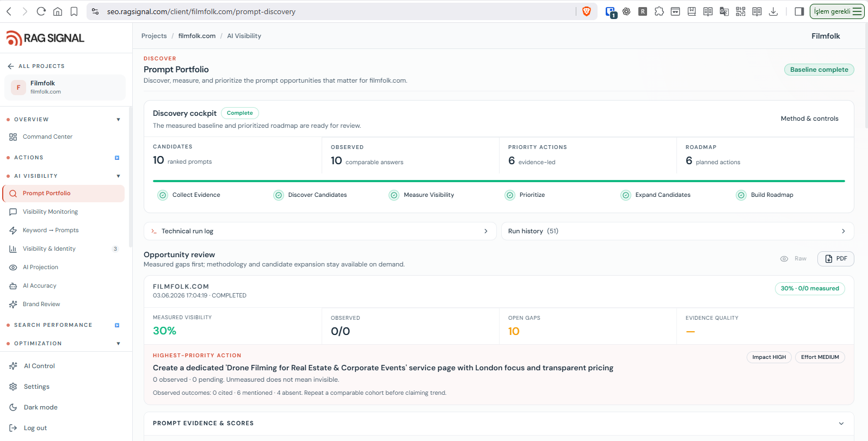Click the Technical run log terminal icon
Image resolution: width=868 pixels, height=441 pixels.
point(154,231)
